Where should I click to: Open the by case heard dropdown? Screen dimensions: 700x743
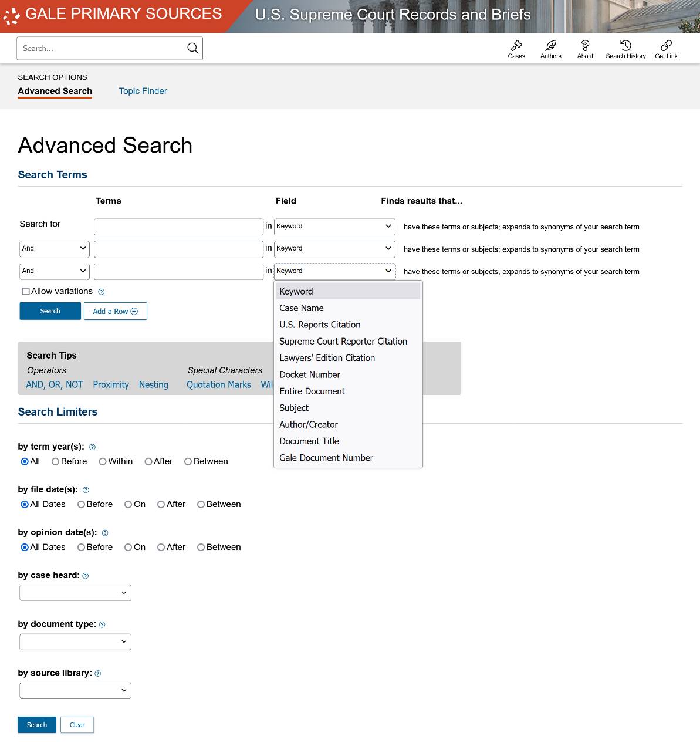75,593
